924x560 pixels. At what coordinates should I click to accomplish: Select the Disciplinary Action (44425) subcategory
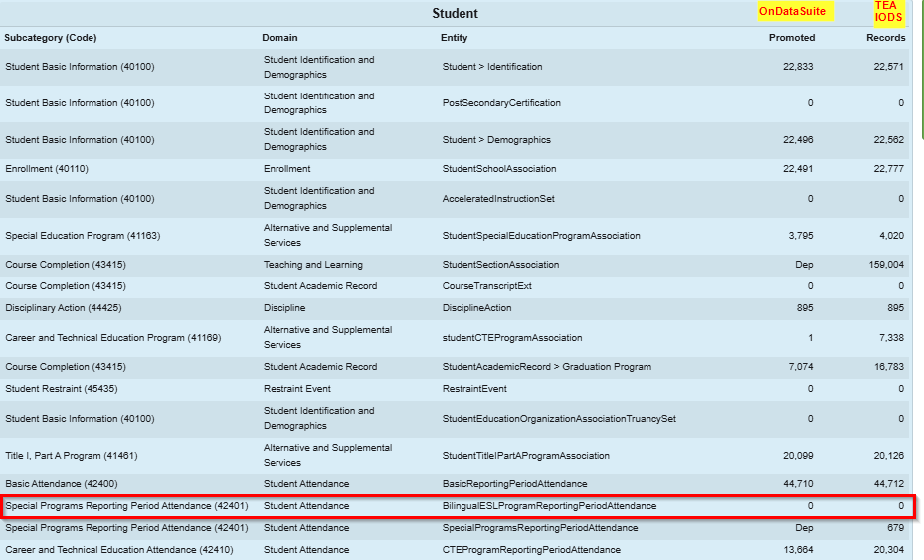click(70, 308)
